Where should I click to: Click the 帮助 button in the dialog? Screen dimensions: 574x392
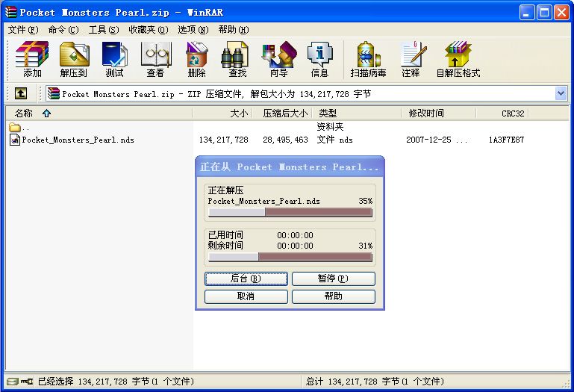click(334, 296)
